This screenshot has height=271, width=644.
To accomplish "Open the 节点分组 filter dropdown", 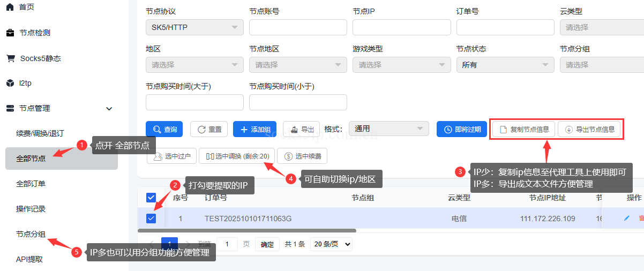I will (x=602, y=65).
